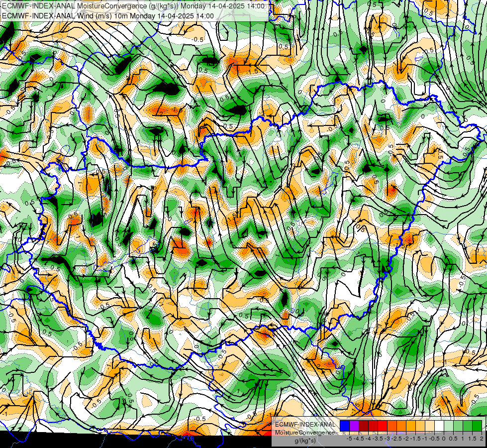Pick the pale green swatch for 0 to 0.5

(449, 426)
